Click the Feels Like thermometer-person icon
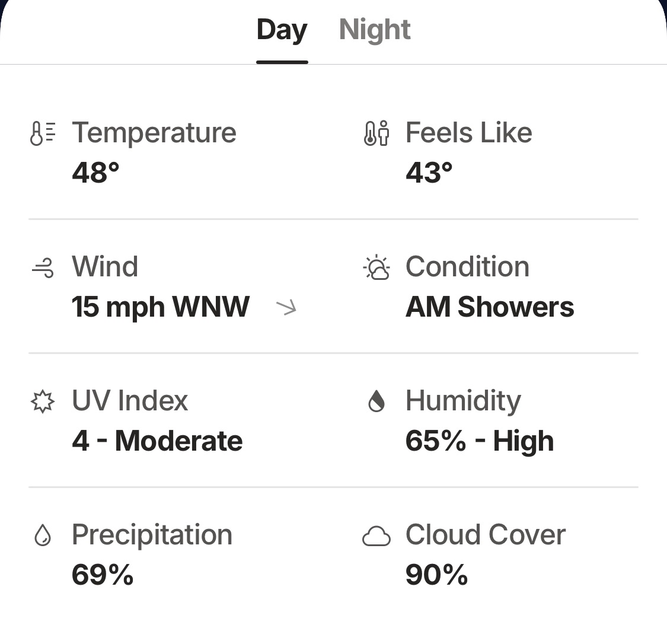The height and width of the screenshot is (644, 667). tap(376, 133)
